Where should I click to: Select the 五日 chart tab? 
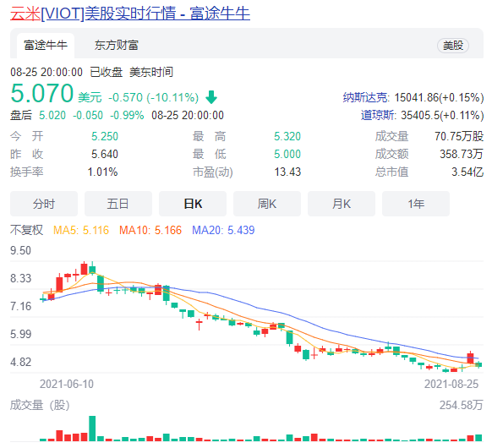tap(118, 204)
